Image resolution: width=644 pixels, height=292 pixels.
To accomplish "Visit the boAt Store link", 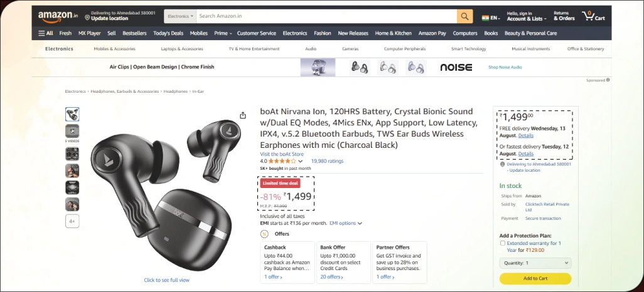I will coord(282,154).
